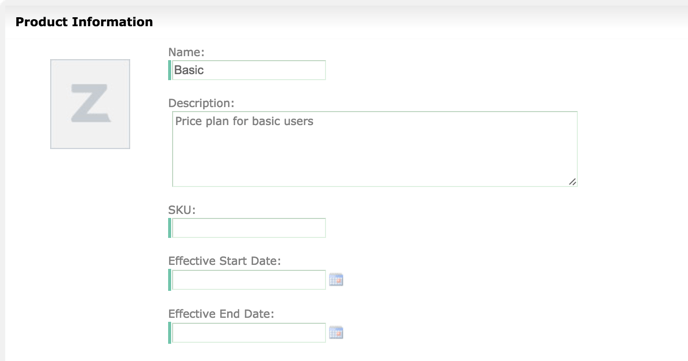Click green required marker beside Start Date field
688x361 pixels.
(x=169, y=280)
